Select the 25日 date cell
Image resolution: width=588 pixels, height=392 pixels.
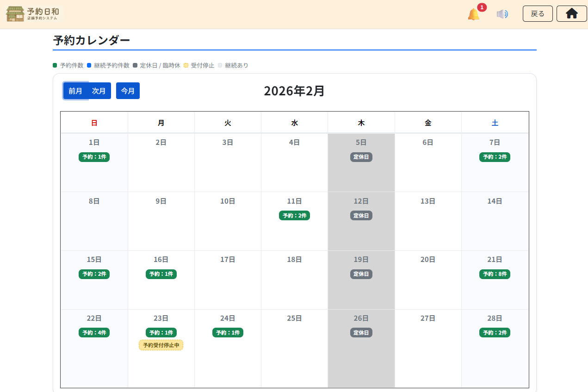pyautogui.click(x=294, y=348)
